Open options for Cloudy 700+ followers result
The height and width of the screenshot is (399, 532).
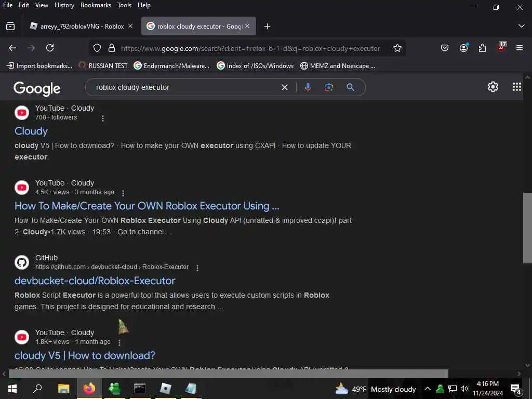103,118
